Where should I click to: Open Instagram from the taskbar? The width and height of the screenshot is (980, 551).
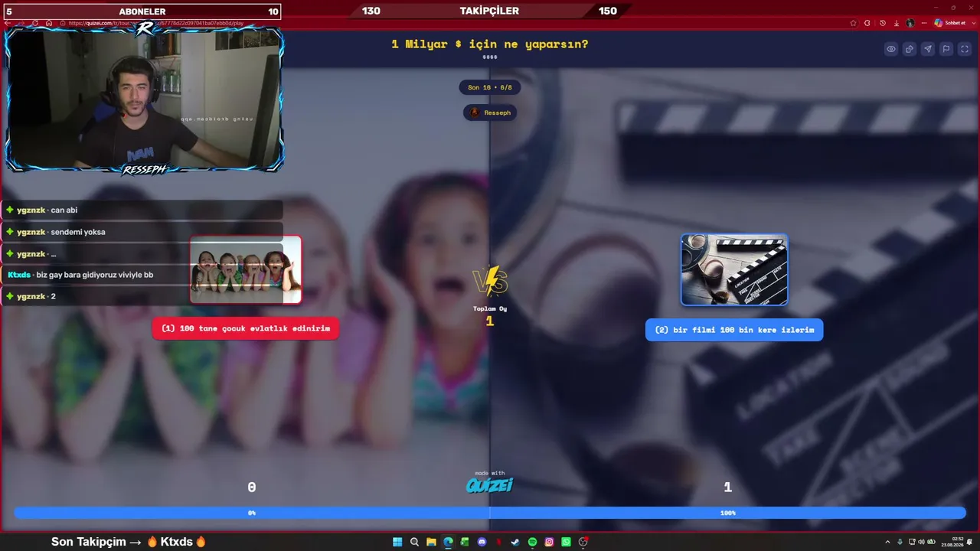click(549, 542)
